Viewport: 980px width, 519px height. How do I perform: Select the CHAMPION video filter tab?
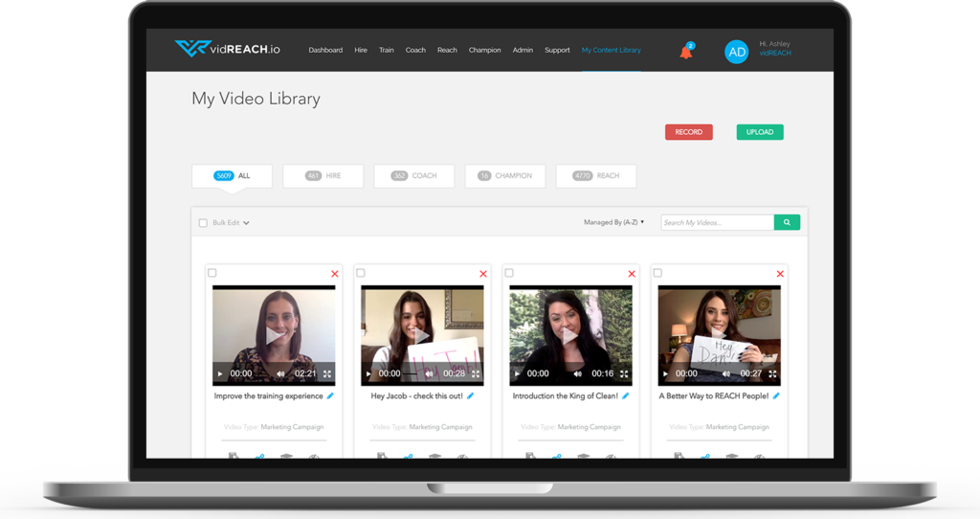point(505,176)
